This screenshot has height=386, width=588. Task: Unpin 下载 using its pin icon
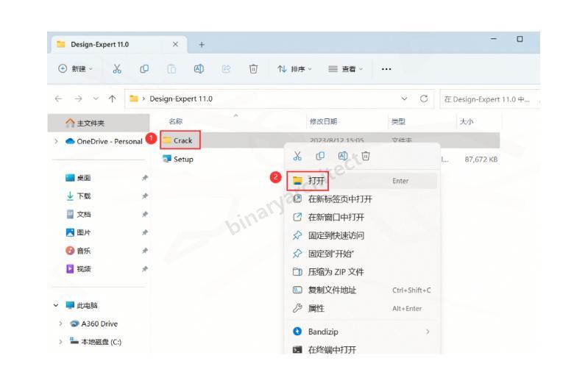pyautogui.click(x=145, y=196)
